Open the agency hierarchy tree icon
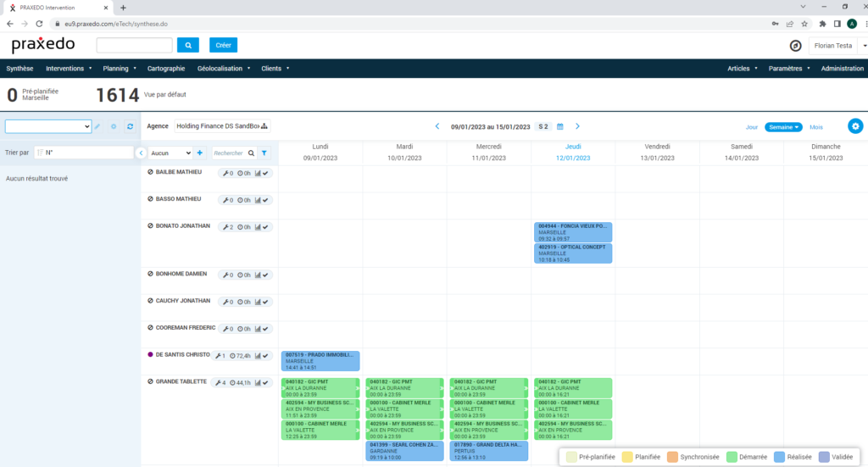This screenshot has height=467, width=868. click(x=264, y=126)
